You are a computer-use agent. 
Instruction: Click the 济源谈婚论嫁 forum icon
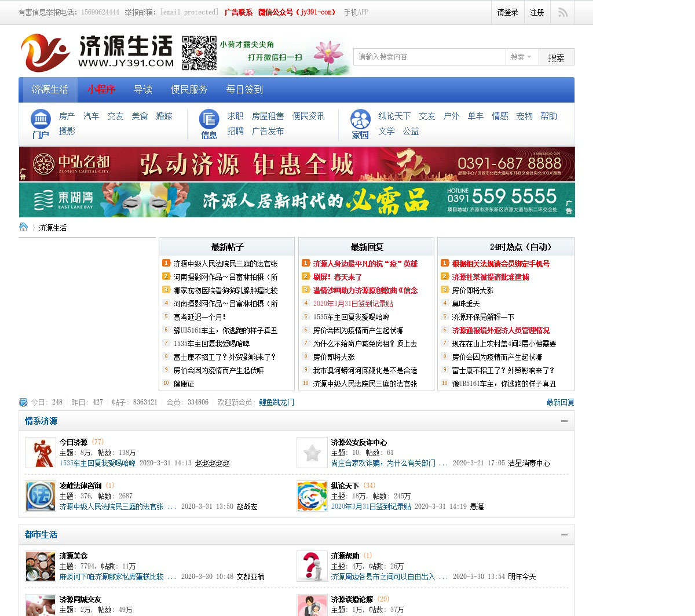coord(312,606)
